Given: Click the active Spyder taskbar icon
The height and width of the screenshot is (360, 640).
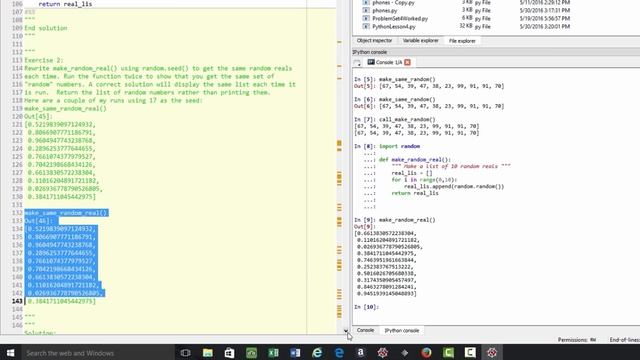Looking at the screenshot, I should (492, 353).
